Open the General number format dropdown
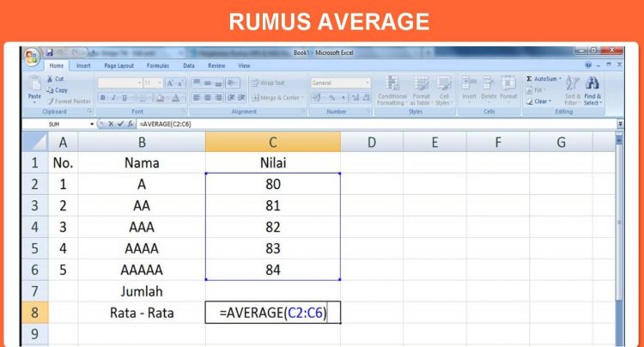The height and width of the screenshot is (347, 644). point(368,83)
